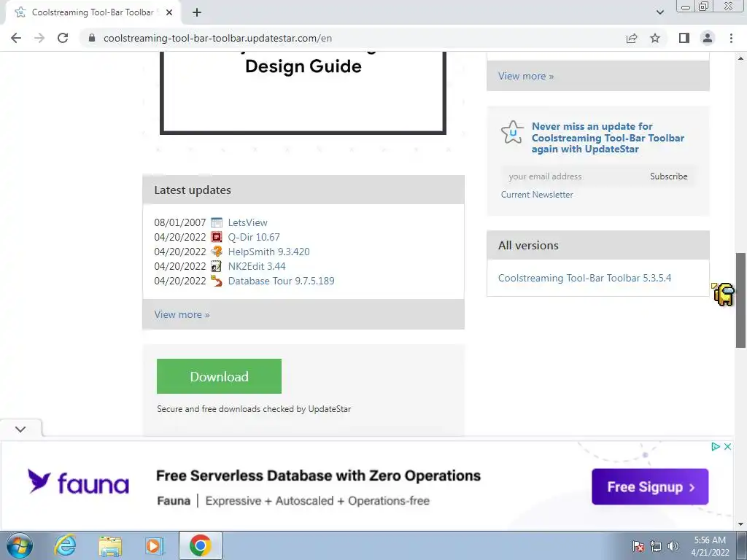Screen dimensions: 747x560
Task: Click the Database Tour program icon
Action: click(217, 281)
